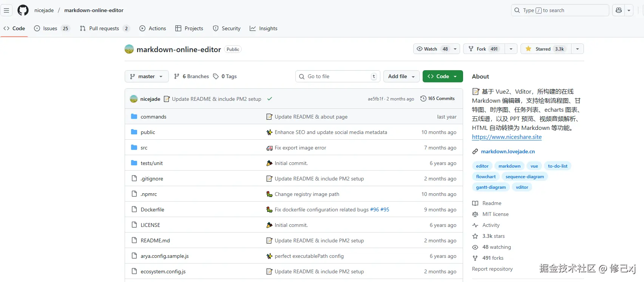Click the 0 Tags tag icon

pos(216,76)
